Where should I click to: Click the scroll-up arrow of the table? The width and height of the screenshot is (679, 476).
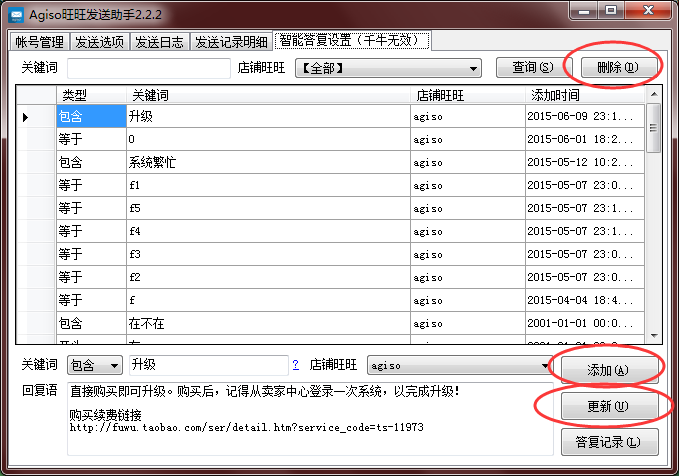(654, 94)
